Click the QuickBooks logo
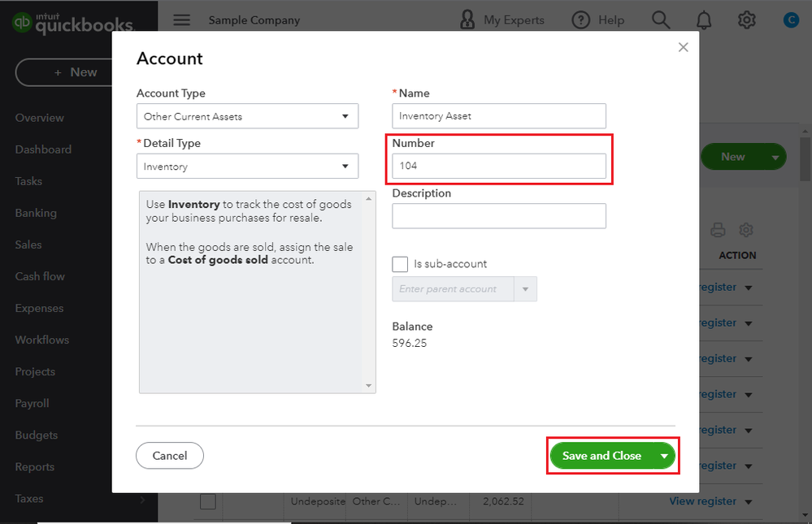The width and height of the screenshot is (812, 524). (72, 24)
